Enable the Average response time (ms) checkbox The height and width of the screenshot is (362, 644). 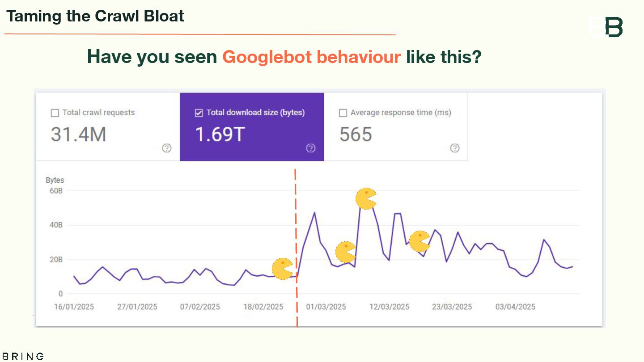343,113
